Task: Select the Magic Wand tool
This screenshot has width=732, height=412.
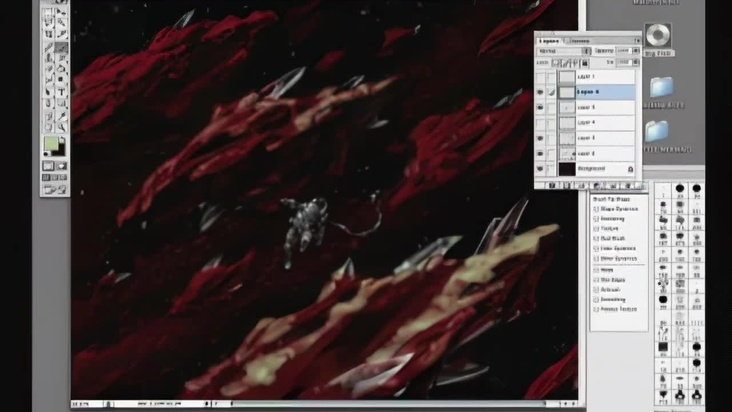Action: pos(61,23)
